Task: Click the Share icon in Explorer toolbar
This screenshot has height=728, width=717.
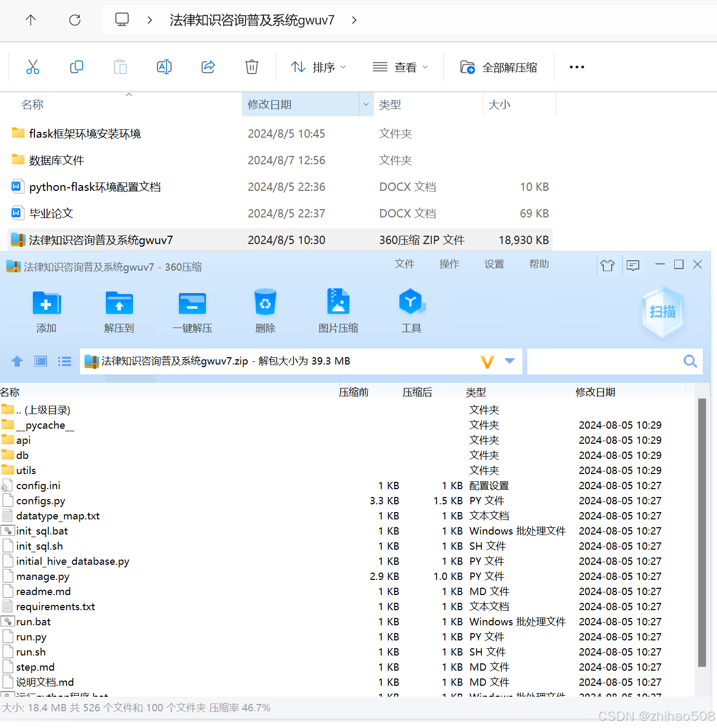Action: click(x=208, y=67)
